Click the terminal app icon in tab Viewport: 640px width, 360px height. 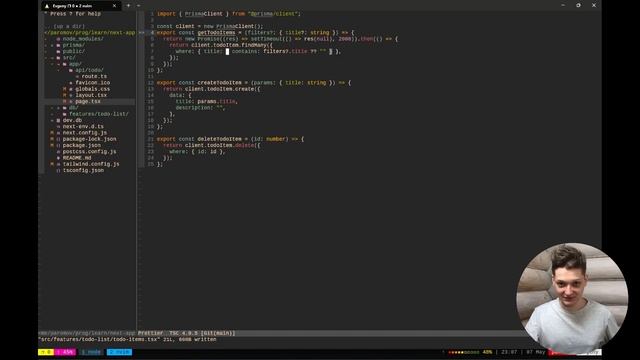point(47,6)
